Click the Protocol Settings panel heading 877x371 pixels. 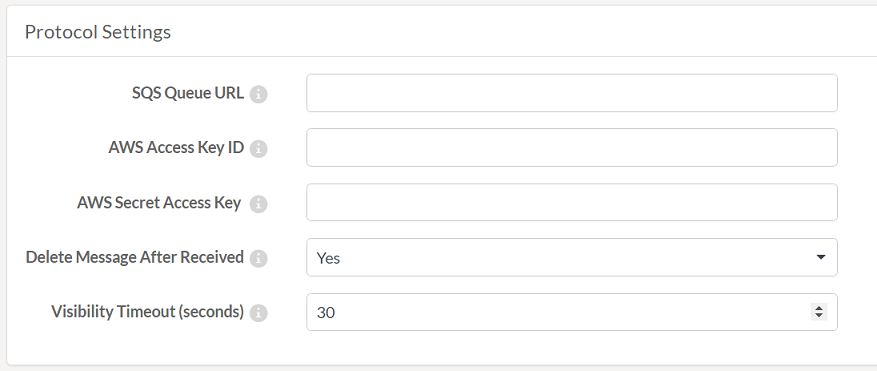(98, 32)
